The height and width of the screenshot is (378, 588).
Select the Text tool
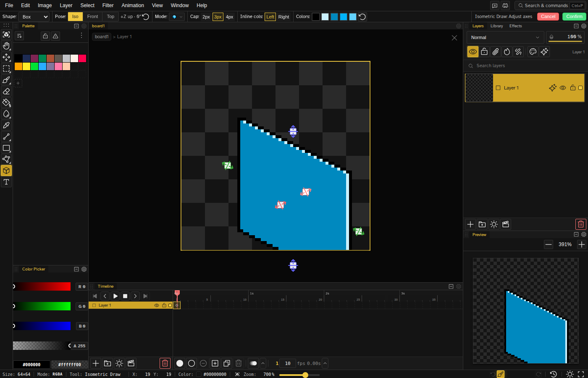6,182
